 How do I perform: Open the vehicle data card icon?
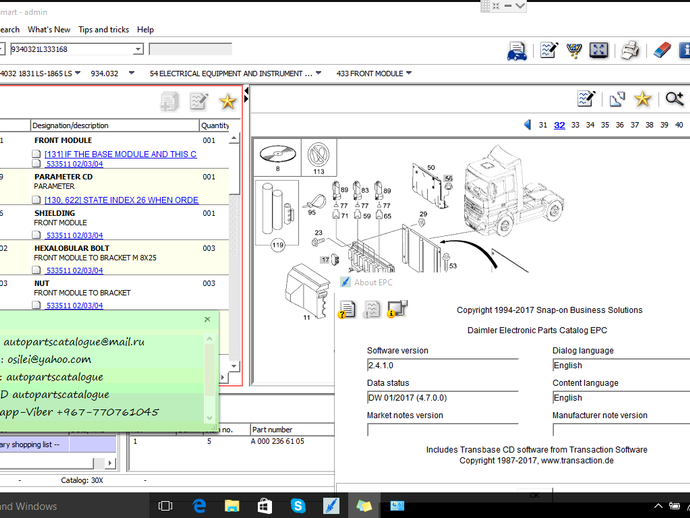coord(517,51)
